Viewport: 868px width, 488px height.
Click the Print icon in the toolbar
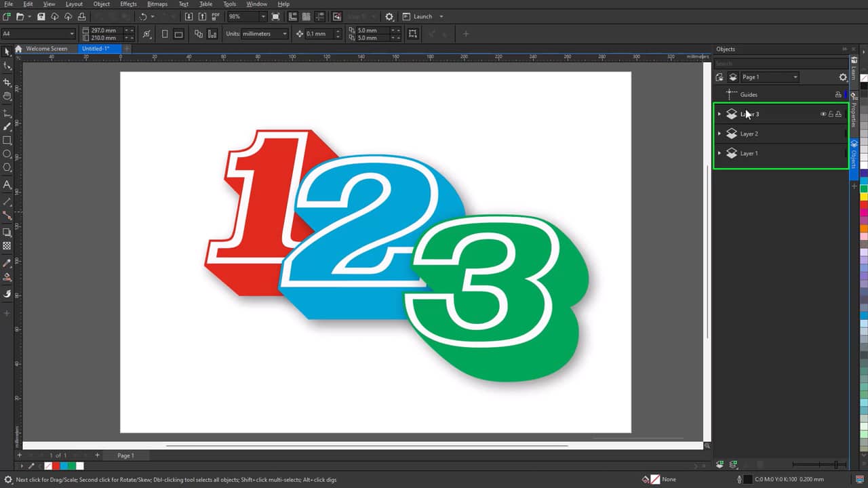tap(81, 16)
